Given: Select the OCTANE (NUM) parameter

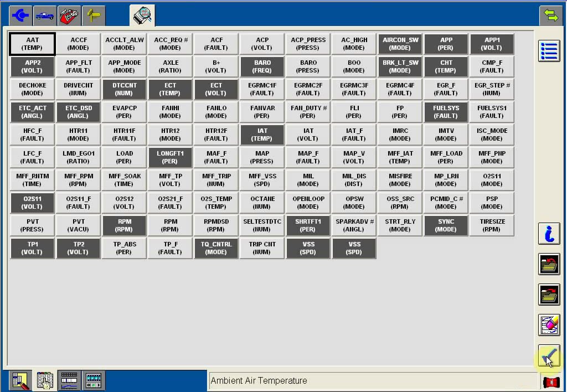Looking at the screenshot, I should pos(262,203).
